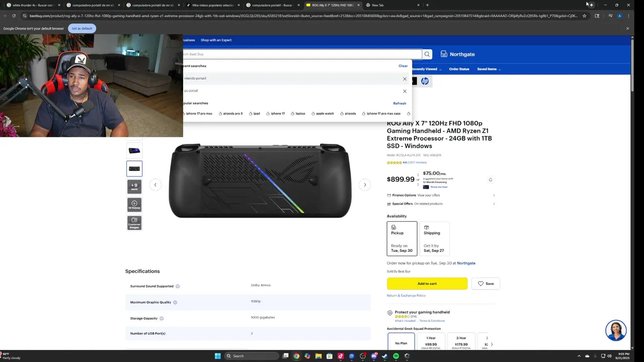
Task: Expand Special Offers row
Action: click(x=441, y=204)
